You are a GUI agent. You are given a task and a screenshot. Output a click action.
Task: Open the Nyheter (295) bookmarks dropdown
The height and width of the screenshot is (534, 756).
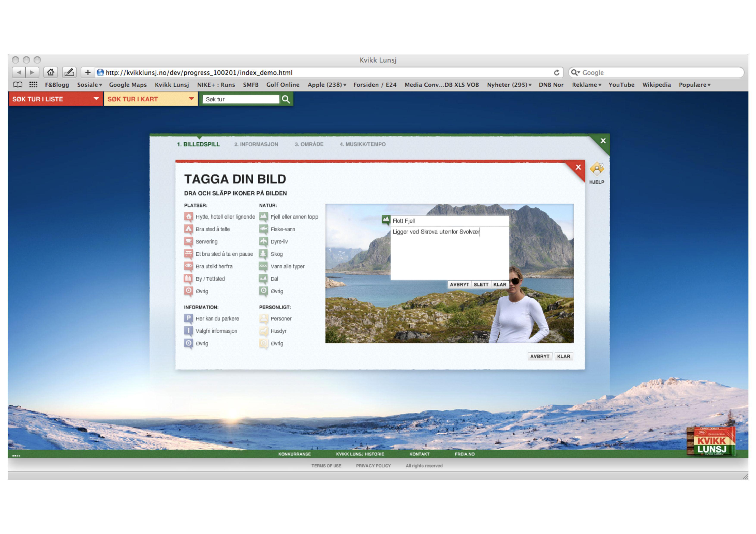pos(509,85)
